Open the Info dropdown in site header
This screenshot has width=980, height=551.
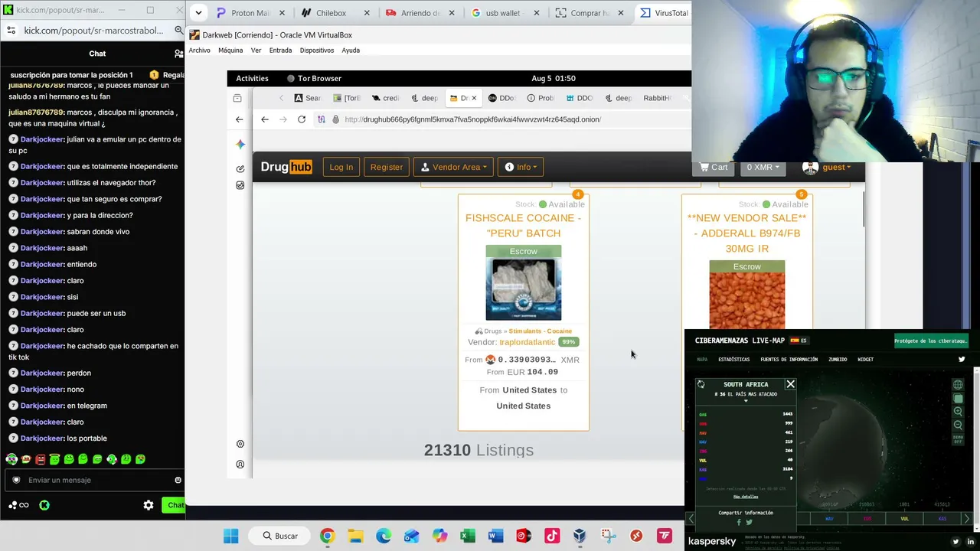point(521,167)
